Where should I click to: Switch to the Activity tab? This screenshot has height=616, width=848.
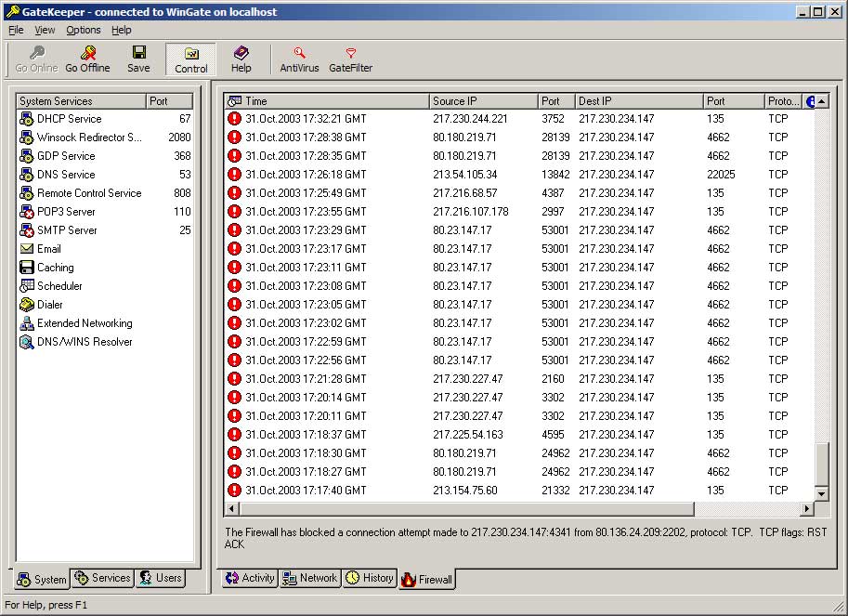(x=250, y=578)
